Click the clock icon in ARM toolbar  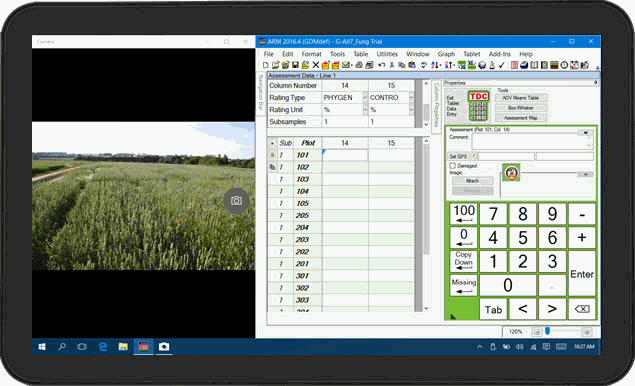564,65
